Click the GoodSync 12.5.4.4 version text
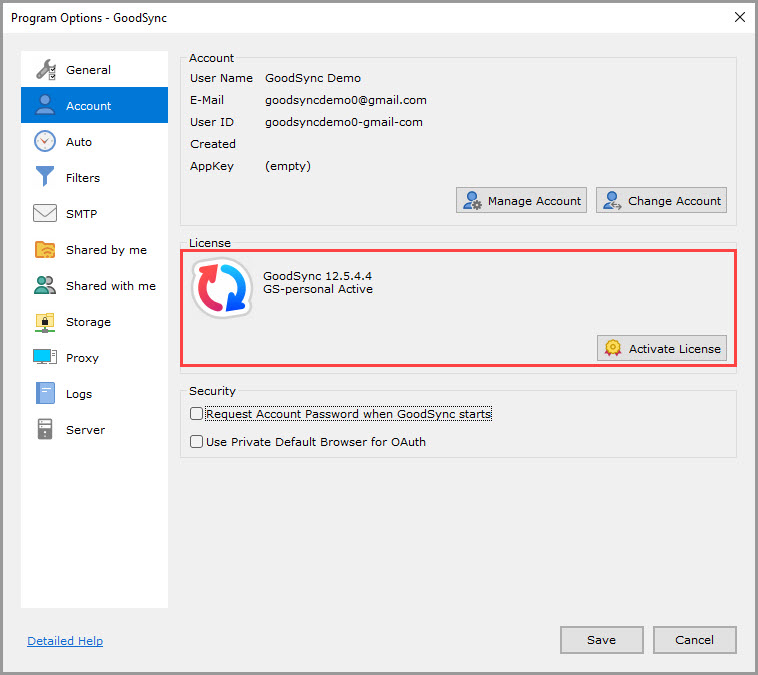This screenshot has width=758, height=675. coord(317,276)
